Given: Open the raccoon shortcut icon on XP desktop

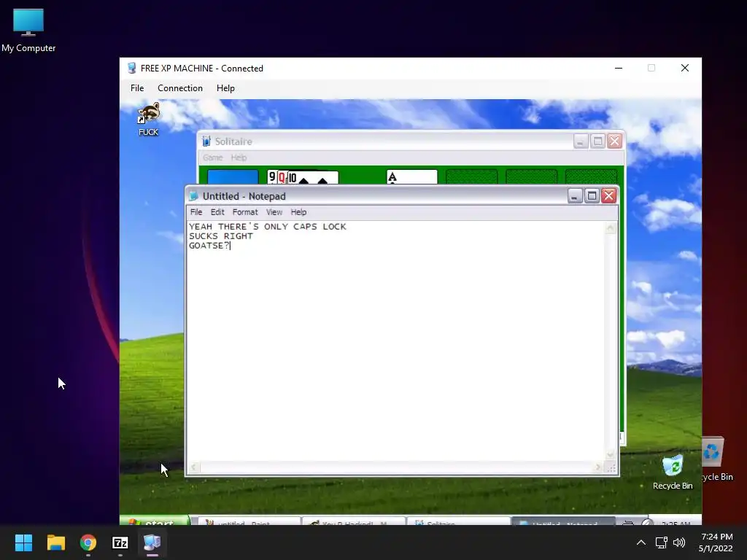Looking at the screenshot, I should coord(148,119).
